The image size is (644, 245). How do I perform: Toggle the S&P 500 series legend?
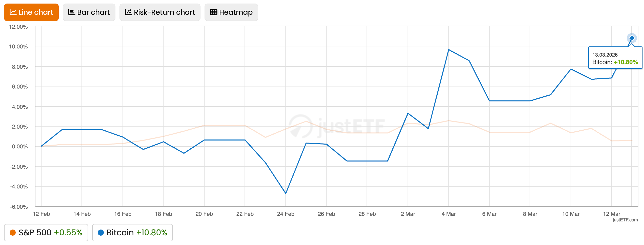click(46, 232)
